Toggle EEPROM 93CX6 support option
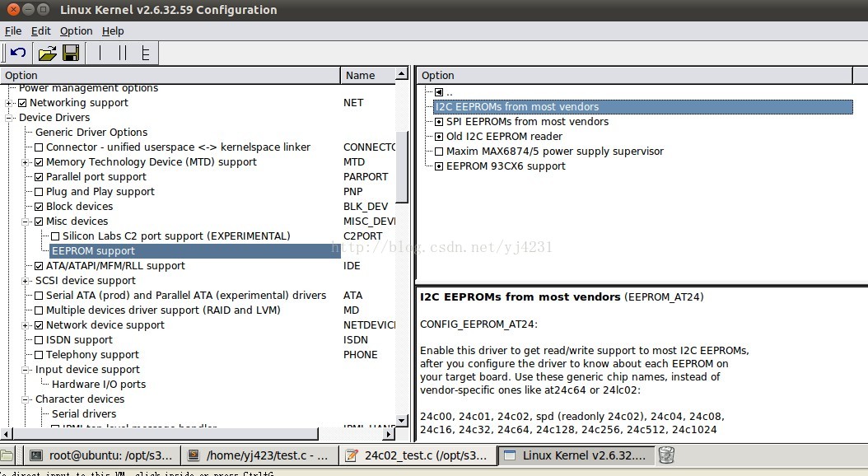Image resolution: width=868 pixels, height=476 pixels. point(439,166)
